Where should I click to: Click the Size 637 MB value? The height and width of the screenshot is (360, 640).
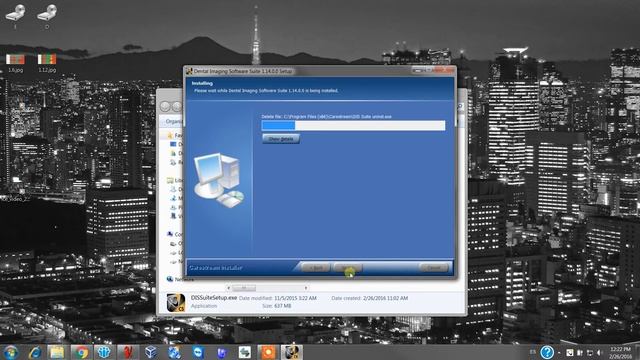pos(282,306)
